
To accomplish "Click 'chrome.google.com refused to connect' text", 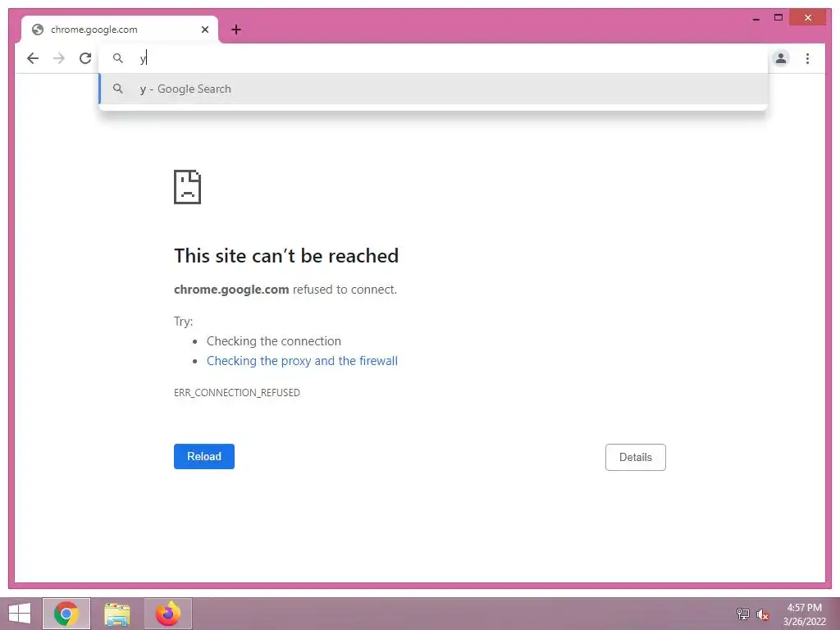I will (x=285, y=290).
